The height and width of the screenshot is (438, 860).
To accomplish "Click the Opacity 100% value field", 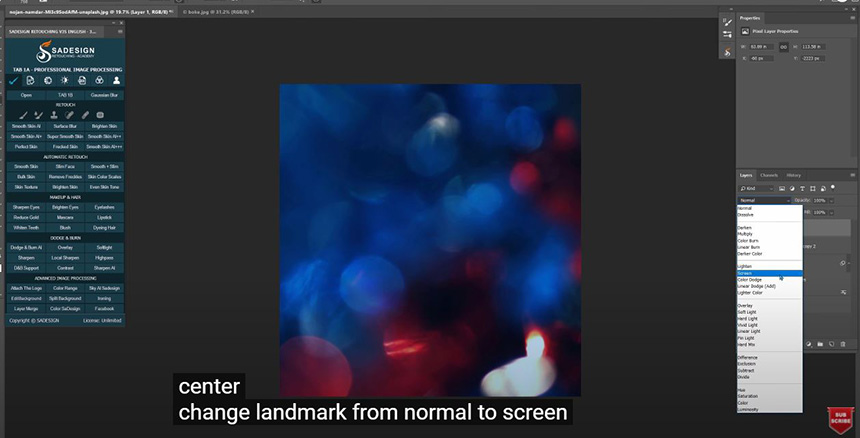I will [x=819, y=201].
